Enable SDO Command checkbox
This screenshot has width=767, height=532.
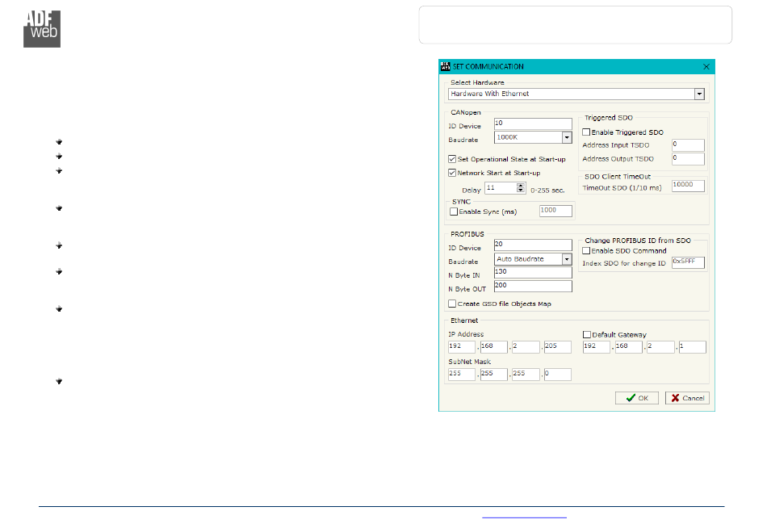coord(586,251)
